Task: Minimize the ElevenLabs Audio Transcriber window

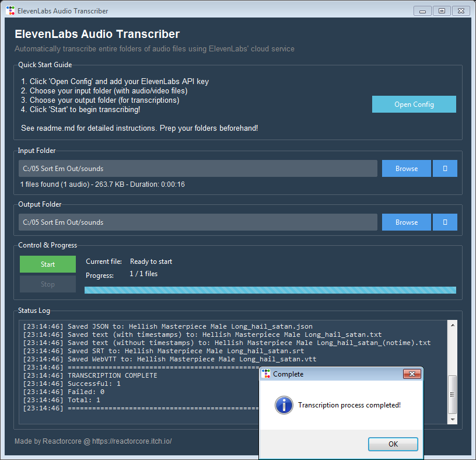Action: tap(422, 11)
